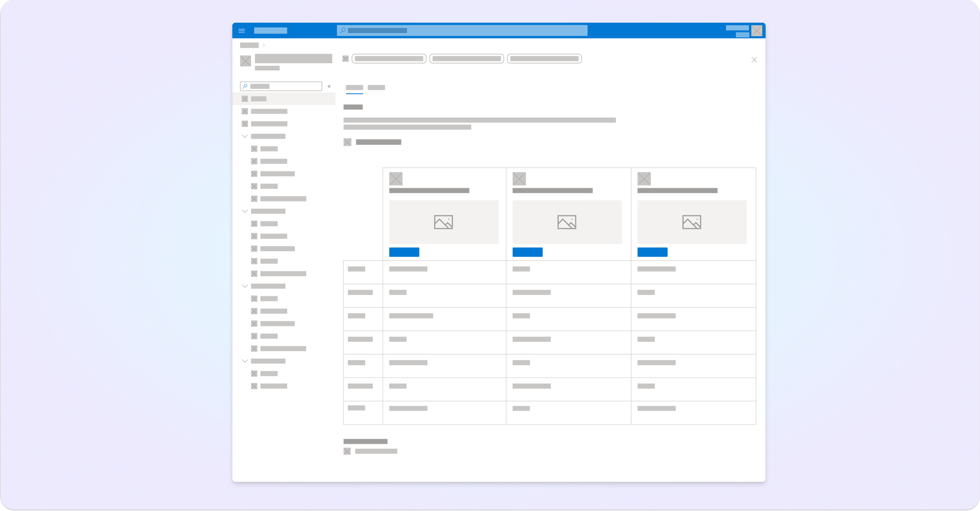Click the search magnifier icon in header
Screen dimensions: 980x511
[x=343, y=30]
